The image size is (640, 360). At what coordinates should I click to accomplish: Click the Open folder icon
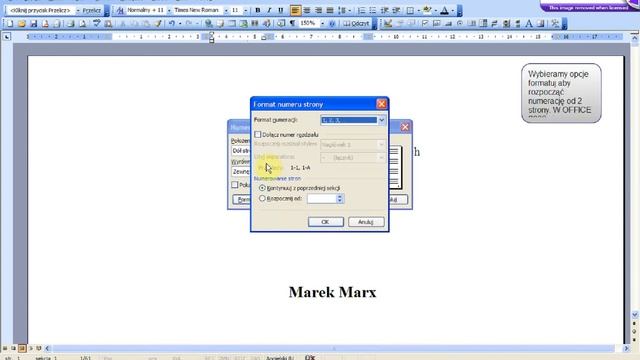(x=22, y=24)
